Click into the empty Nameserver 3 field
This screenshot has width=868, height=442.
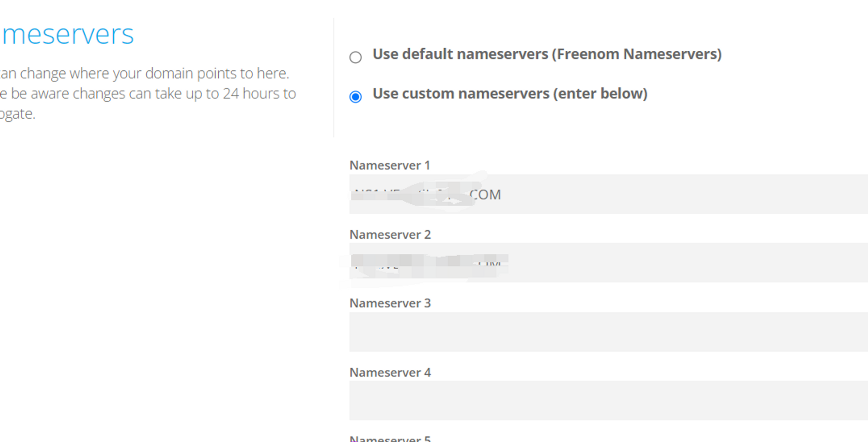(x=608, y=332)
